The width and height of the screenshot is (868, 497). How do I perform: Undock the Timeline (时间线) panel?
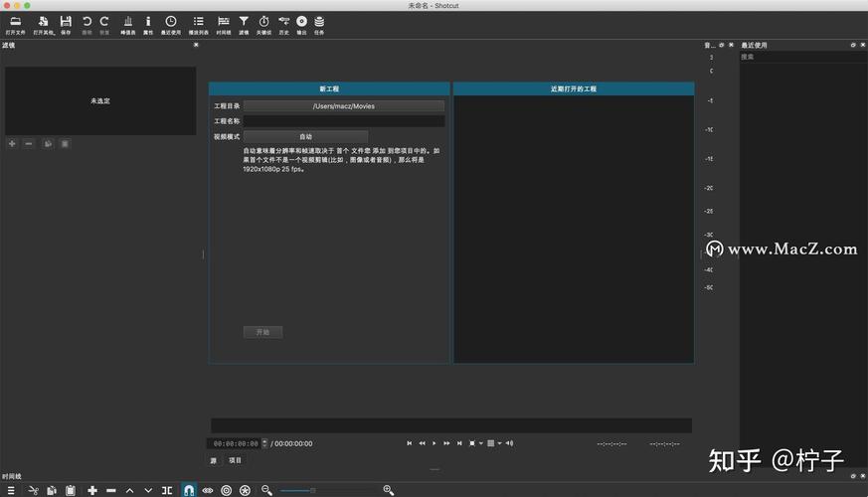(x=853, y=476)
